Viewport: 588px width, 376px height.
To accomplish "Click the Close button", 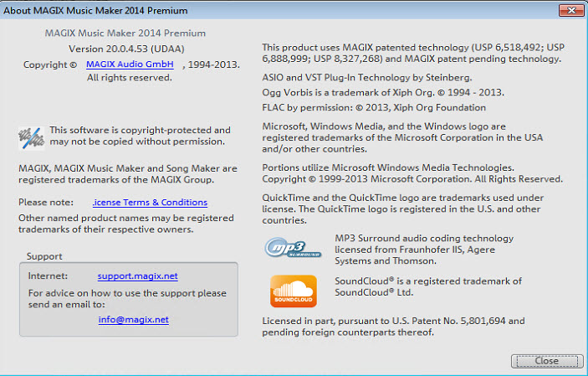I will click(x=547, y=361).
